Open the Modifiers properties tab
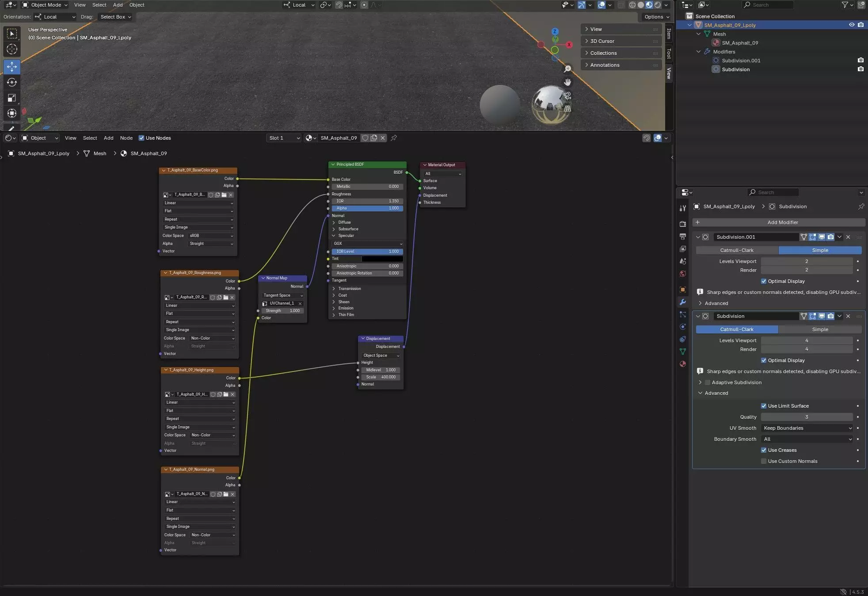The width and height of the screenshot is (868, 596). pos(683,302)
